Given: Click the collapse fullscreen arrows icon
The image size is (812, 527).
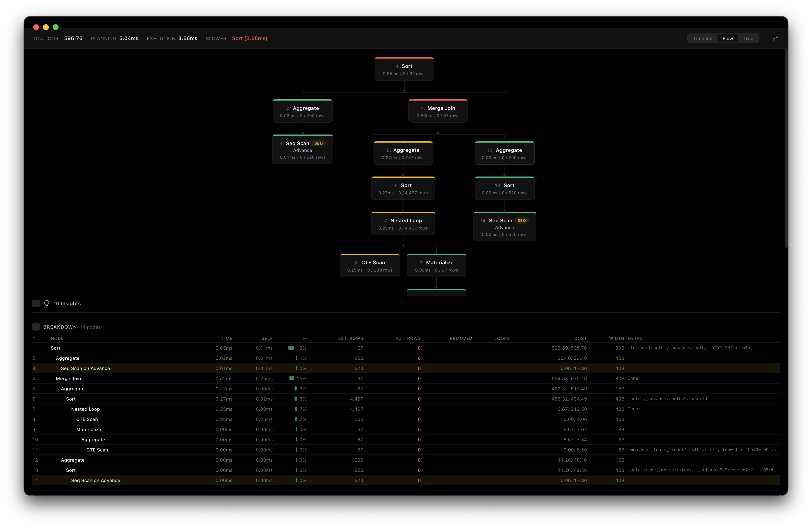Looking at the screenshot, I should pyautogui.click(x=775, y=38).
